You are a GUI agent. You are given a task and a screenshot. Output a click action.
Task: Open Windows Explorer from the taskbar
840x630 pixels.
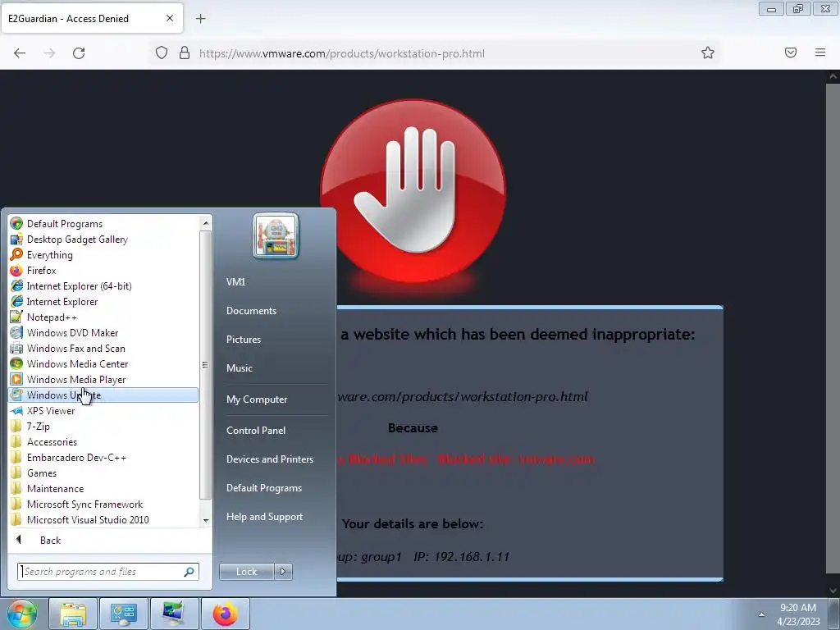click(x=73, y=614)
